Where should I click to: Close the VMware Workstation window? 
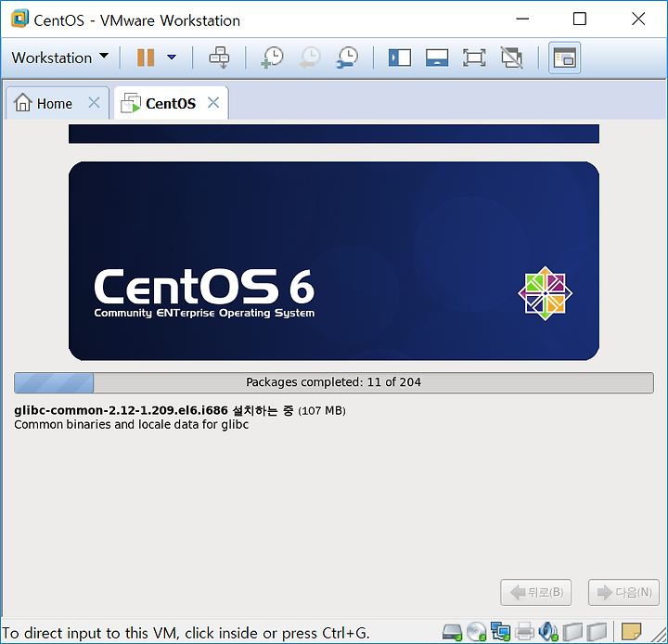[638, 19]
